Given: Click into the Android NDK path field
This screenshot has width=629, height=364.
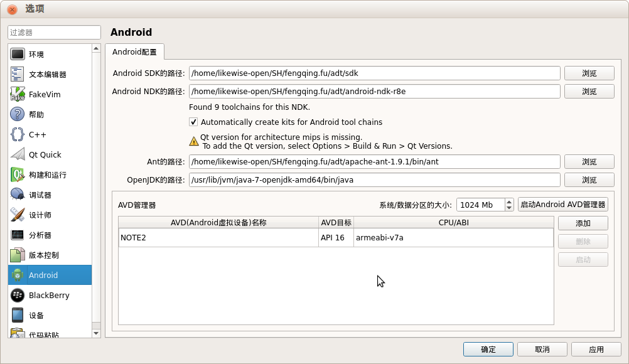Looking at the screenshot, I should [375, 92].
